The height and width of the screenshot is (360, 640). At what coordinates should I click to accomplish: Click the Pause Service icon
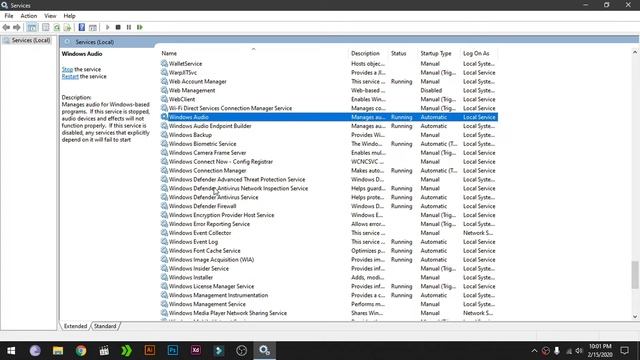pos(129,27)
